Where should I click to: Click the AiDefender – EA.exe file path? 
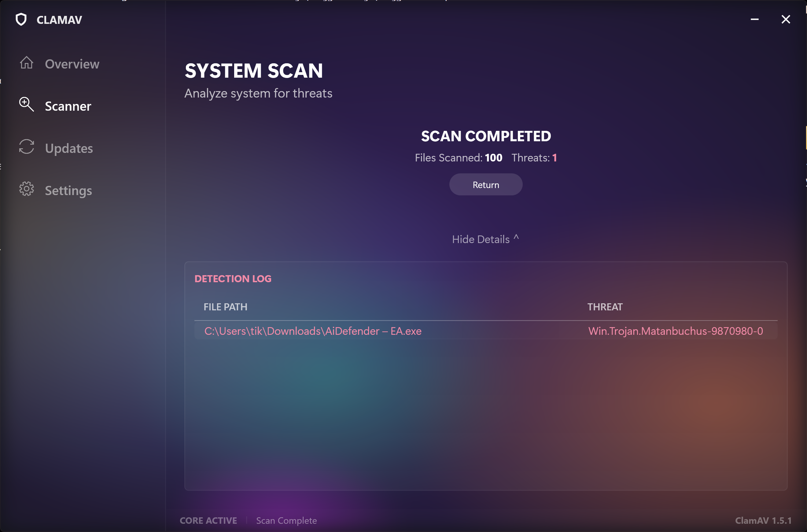[313, 331]
